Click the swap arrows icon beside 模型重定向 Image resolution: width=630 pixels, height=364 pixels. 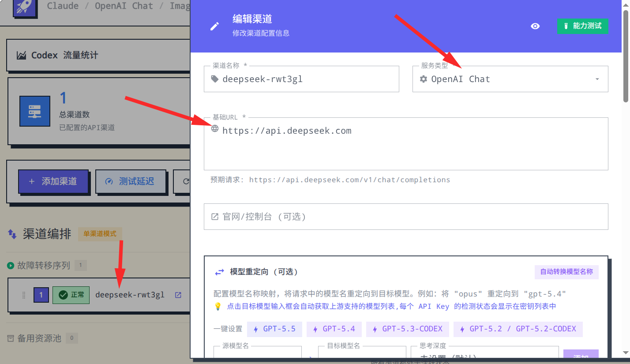click(x=219, y=272)
